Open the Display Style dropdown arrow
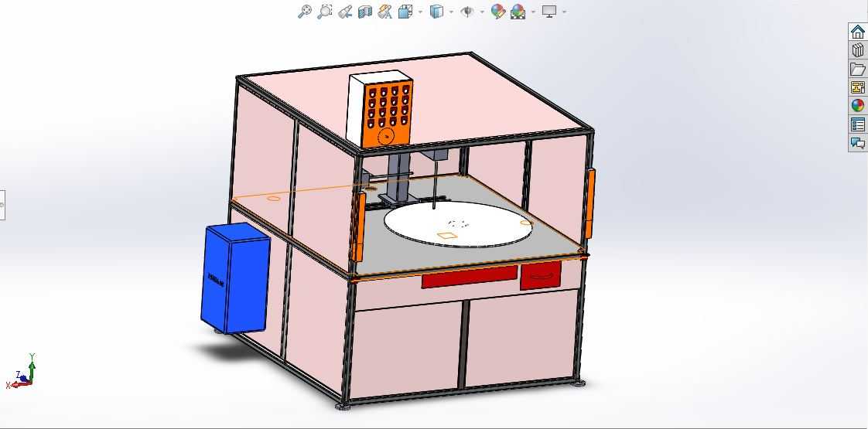The width and height of the screenshot is (868, 429). pos(451,12)
